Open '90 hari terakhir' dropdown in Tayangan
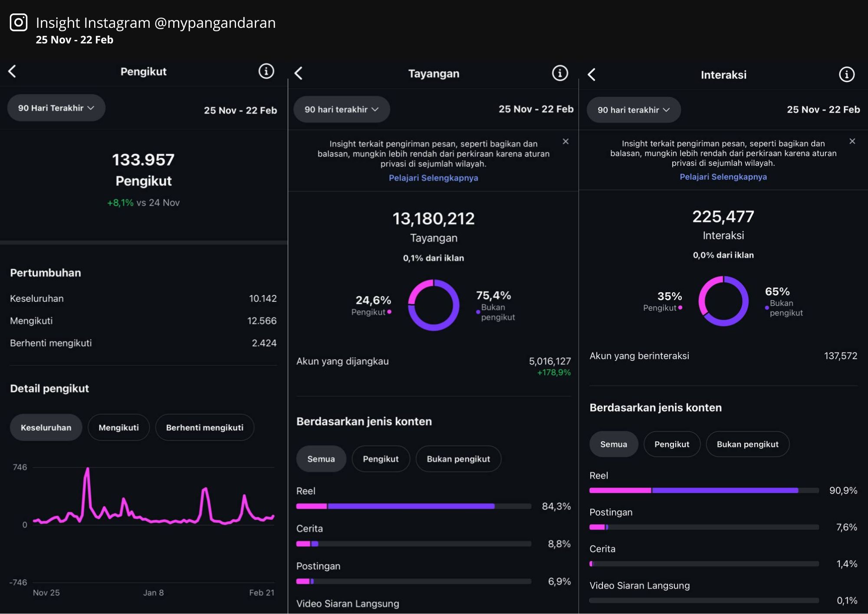 click(x=342, y=109)
